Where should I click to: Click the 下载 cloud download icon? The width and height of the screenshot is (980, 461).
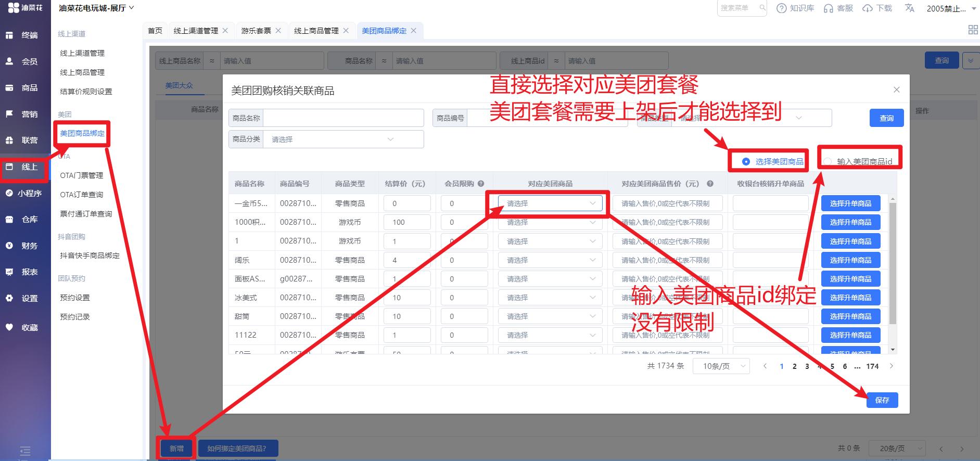click(867, 8)
